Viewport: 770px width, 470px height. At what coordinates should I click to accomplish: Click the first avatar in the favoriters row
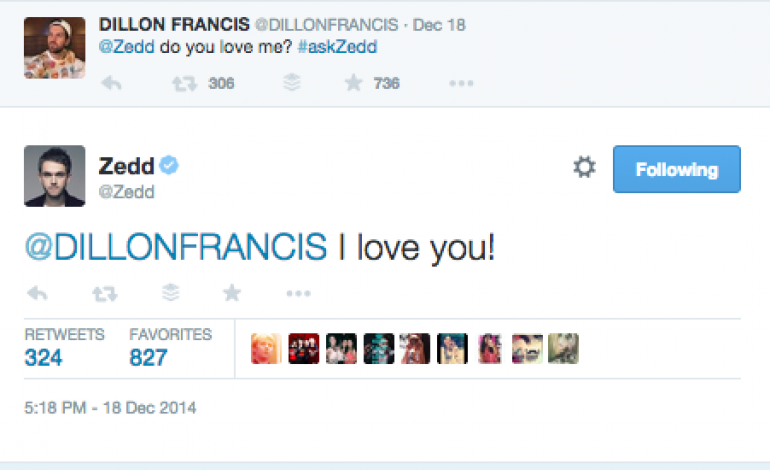(265, 348)
